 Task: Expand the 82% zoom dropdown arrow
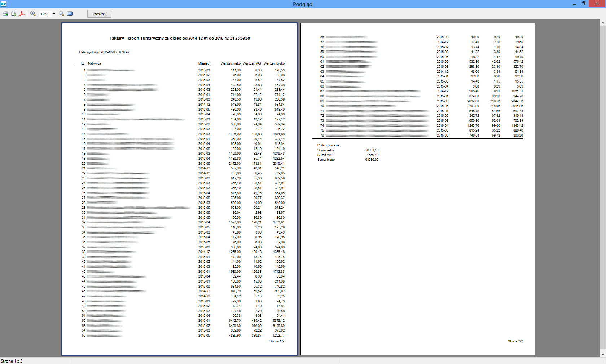54,14
